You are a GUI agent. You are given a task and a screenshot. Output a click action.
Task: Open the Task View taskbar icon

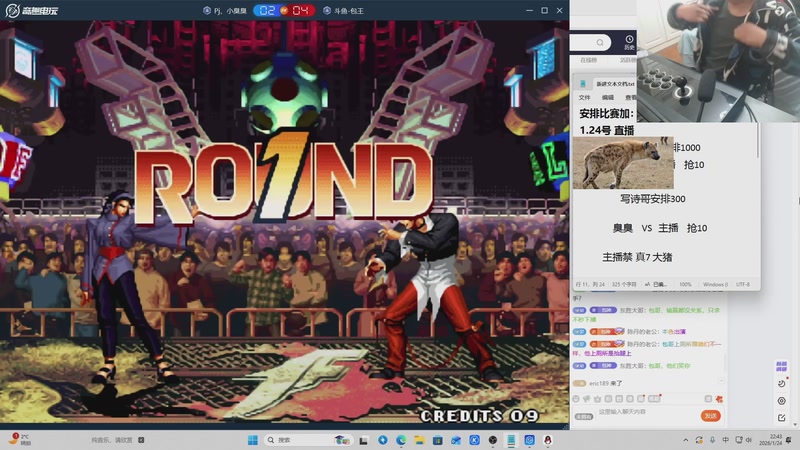click(x=363, y=440)
